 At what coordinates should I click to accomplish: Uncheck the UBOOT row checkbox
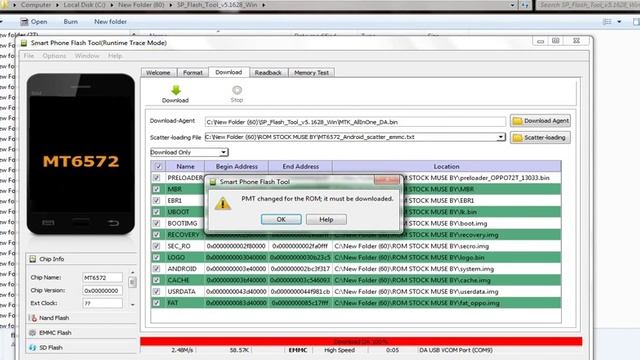tap(156, 212)
